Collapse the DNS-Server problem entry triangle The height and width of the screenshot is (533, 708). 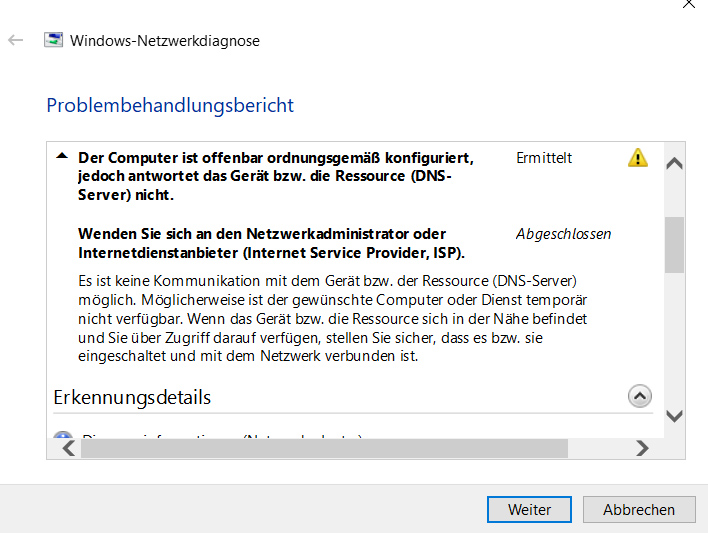62,156
